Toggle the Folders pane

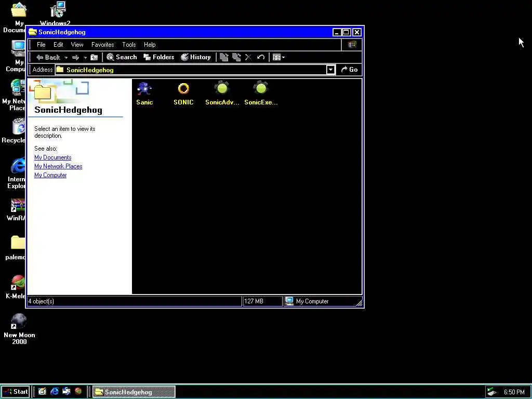[159, 57]
